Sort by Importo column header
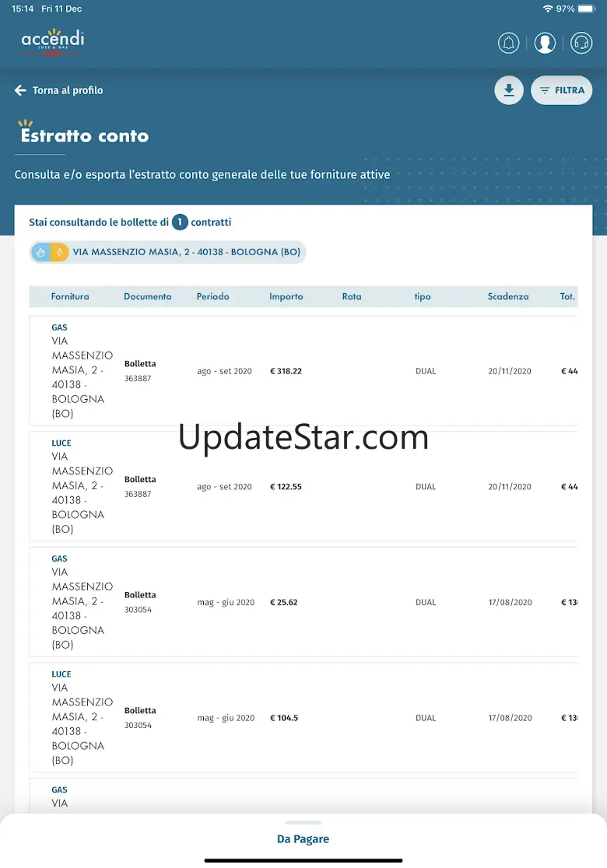607x868 pixels. tap(286, 296)
